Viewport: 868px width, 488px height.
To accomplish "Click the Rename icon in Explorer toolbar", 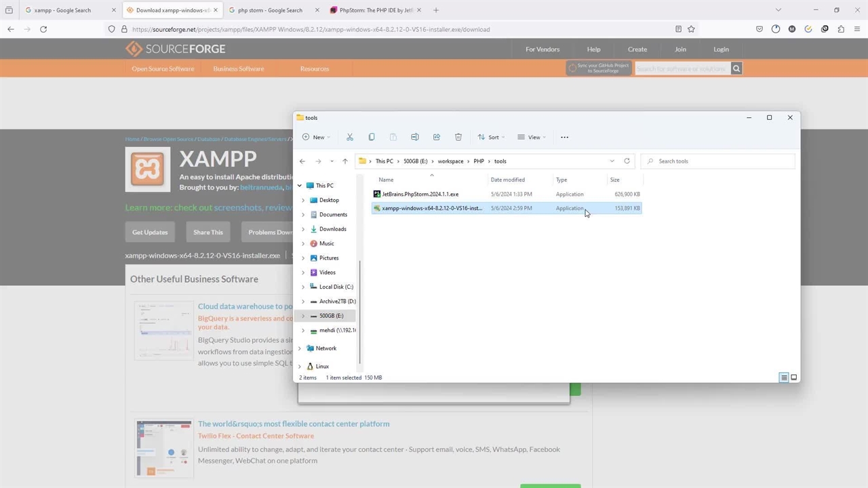I will [x=415, y=137].
